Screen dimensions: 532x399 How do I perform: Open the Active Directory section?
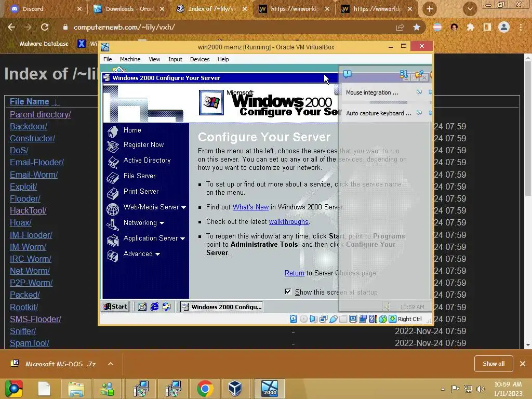[x=147, y=161]
